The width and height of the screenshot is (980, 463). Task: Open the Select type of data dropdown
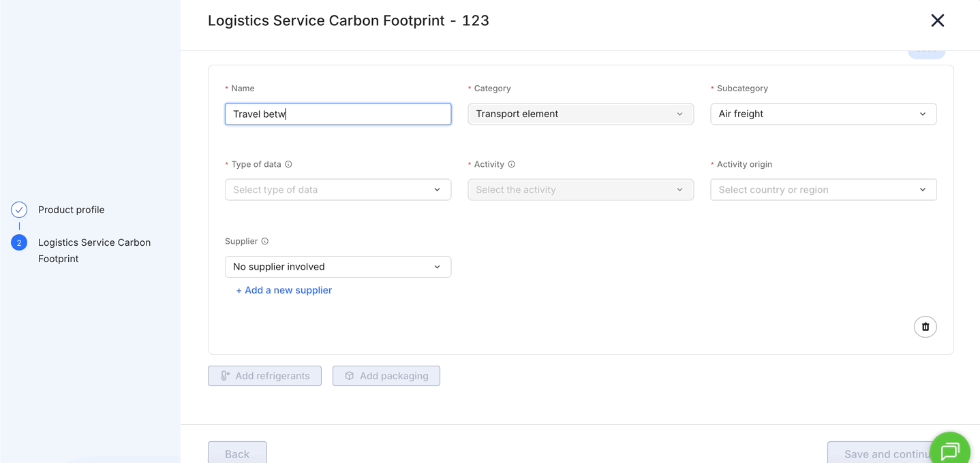pos(337,189)
